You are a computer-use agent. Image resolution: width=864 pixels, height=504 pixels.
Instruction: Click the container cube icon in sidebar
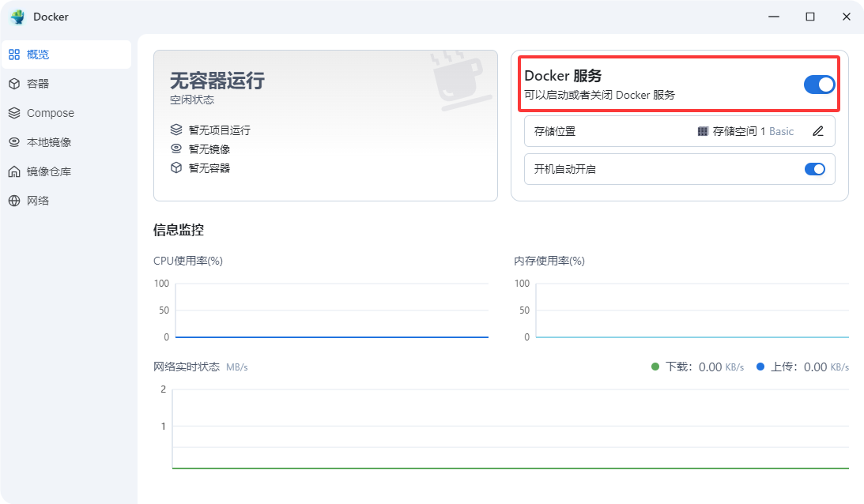point(14,84)
